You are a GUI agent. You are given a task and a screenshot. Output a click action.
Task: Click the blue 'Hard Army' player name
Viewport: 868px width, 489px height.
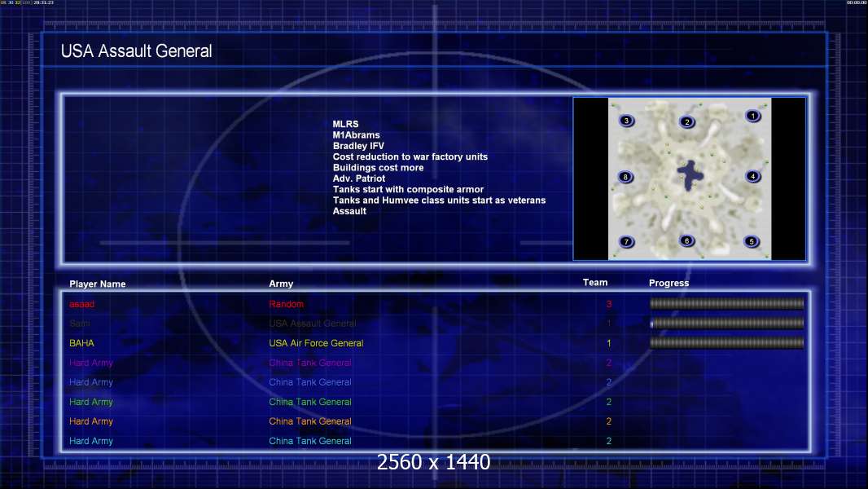pos(90,382)
